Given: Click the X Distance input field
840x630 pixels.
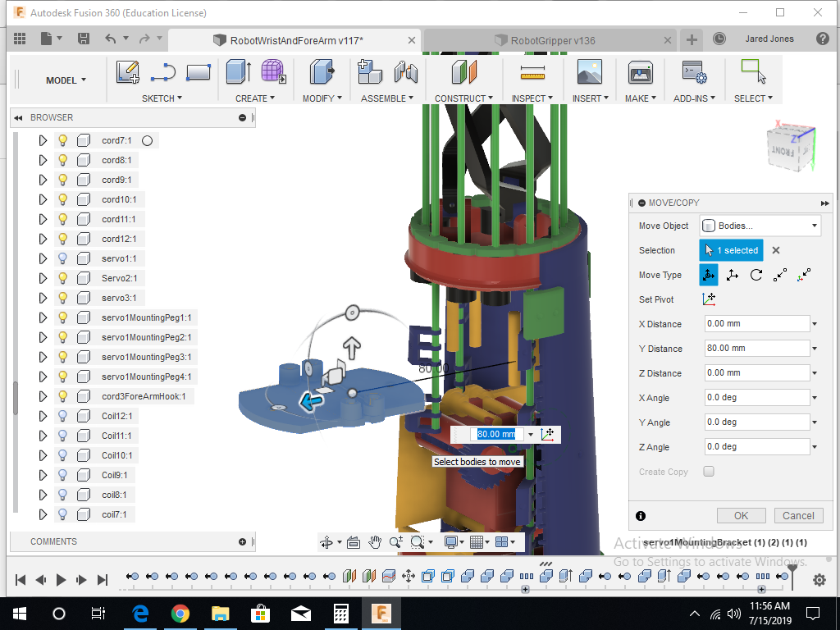Looking at the screenshot, I should click(757, 323).
